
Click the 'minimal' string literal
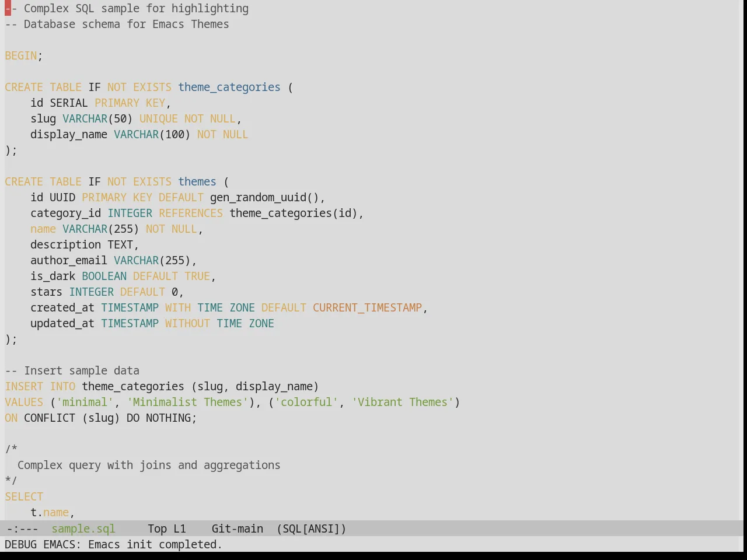[85, 402]
